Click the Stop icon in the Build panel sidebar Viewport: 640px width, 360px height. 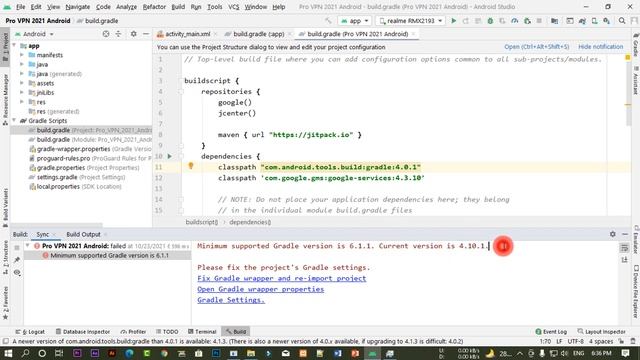point(17,247)
